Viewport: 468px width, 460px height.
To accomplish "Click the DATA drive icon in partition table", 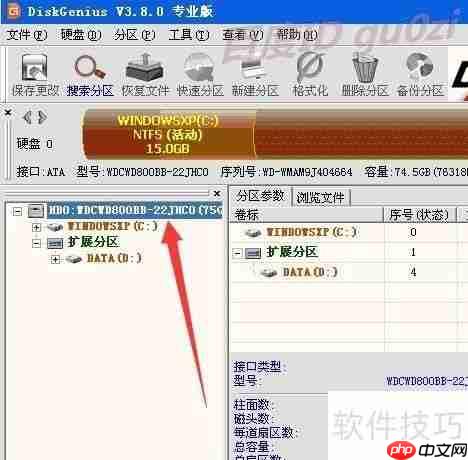I will point(269,273).
